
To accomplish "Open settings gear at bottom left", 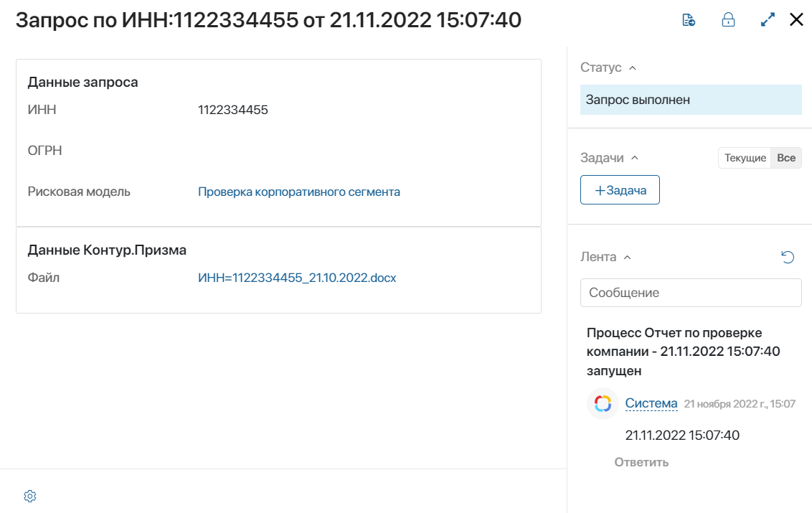I will click(30, 496).
